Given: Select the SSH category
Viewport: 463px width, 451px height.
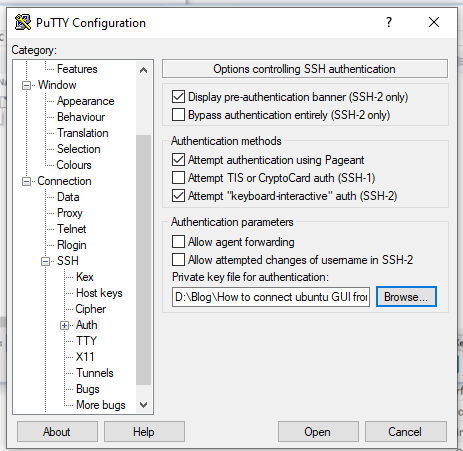Looking at the screenshot, I should 68,261.
